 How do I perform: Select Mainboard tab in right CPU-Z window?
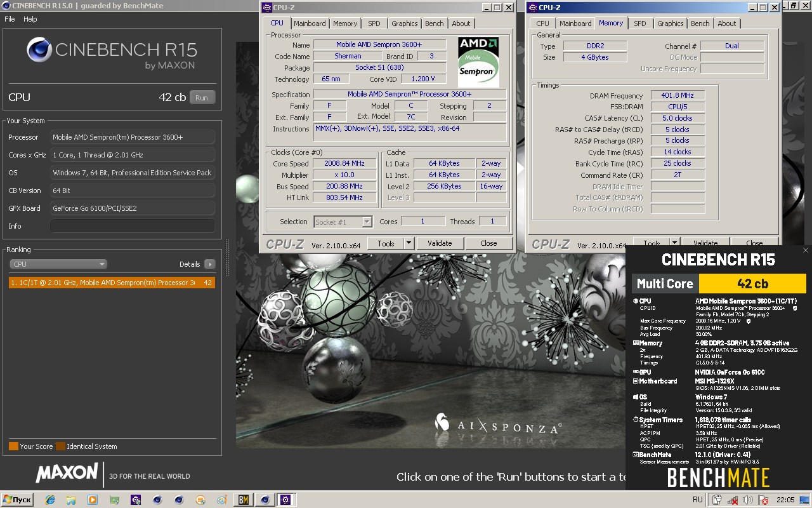point(575,23)
